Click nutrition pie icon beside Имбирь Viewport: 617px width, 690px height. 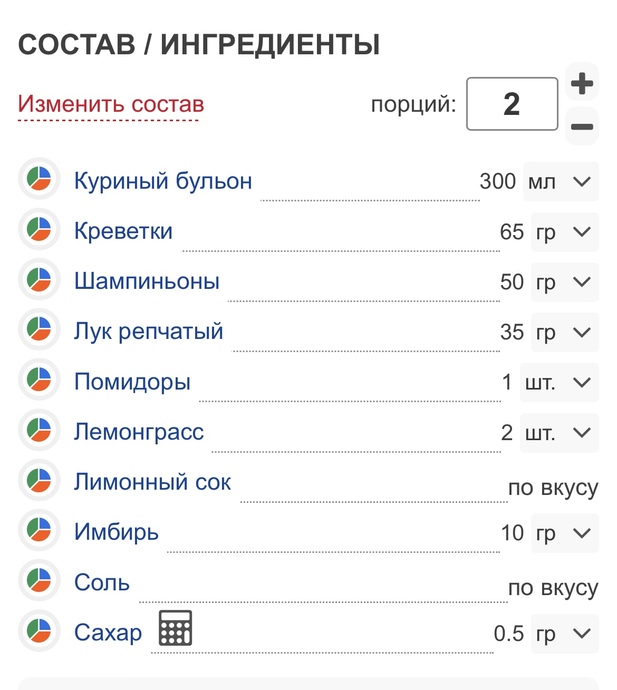[39, 530]
